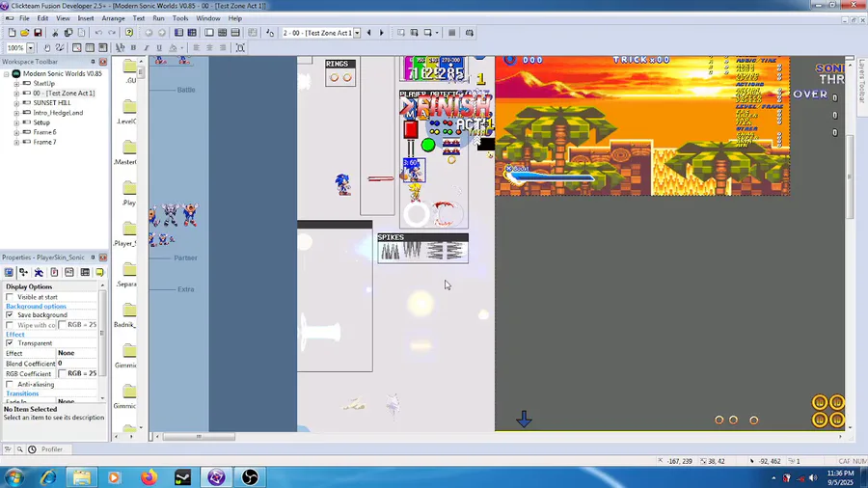This screenshot has height=488, width=868.
Task: Toggle underline text formatting
Action: point(159,47)
